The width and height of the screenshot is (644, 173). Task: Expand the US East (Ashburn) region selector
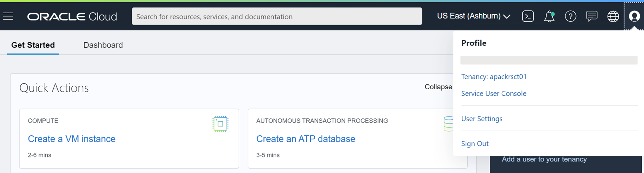click(x=473, y=16)
